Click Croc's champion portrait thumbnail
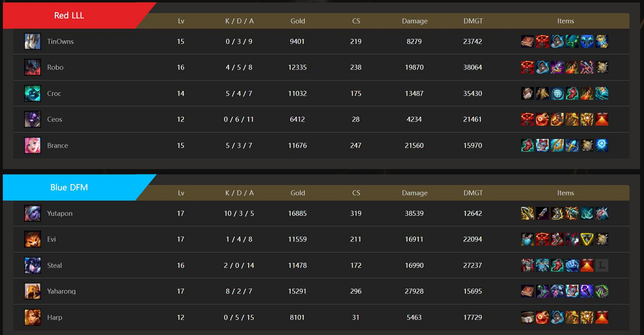This screenshot has width=644, height=335. [x=33, y=94]
